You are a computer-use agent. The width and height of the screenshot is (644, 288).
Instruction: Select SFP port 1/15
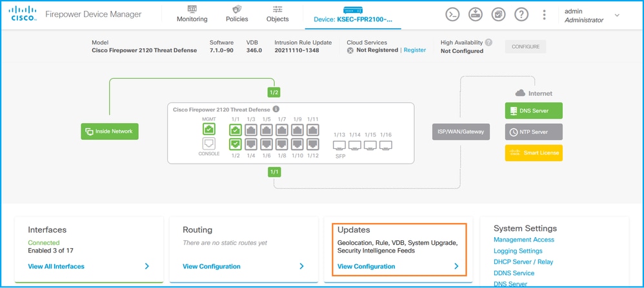pos(370,144)
